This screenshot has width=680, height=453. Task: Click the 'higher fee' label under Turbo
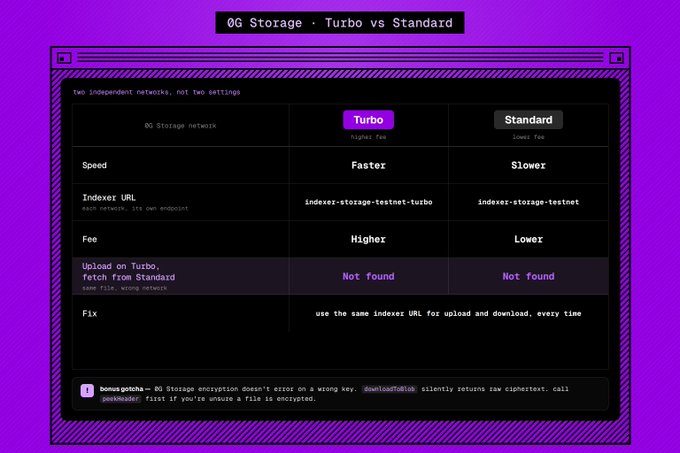[x=368, y=137]
